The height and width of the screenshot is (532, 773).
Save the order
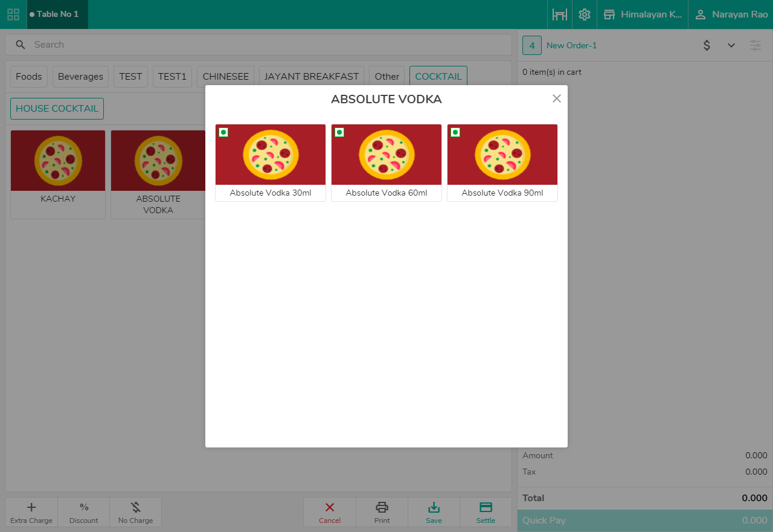click(x=434, y=513)
